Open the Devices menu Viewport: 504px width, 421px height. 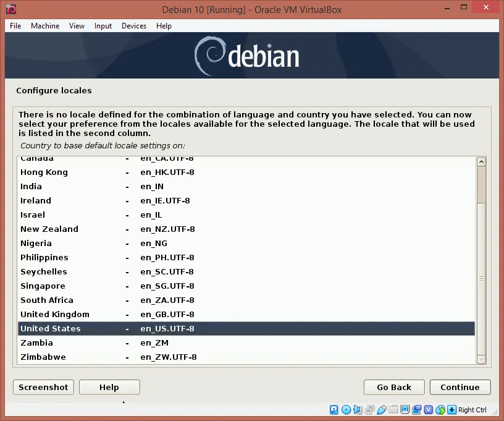point(134,26)
